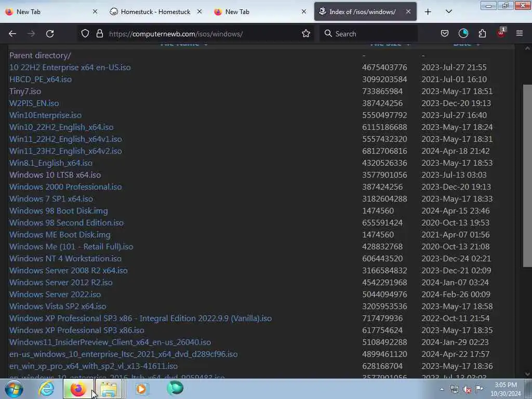This screenshot has height=399, width=532.
Task: Click Windows Vista SP2 x64.iso link
Action: click(58, 306)
